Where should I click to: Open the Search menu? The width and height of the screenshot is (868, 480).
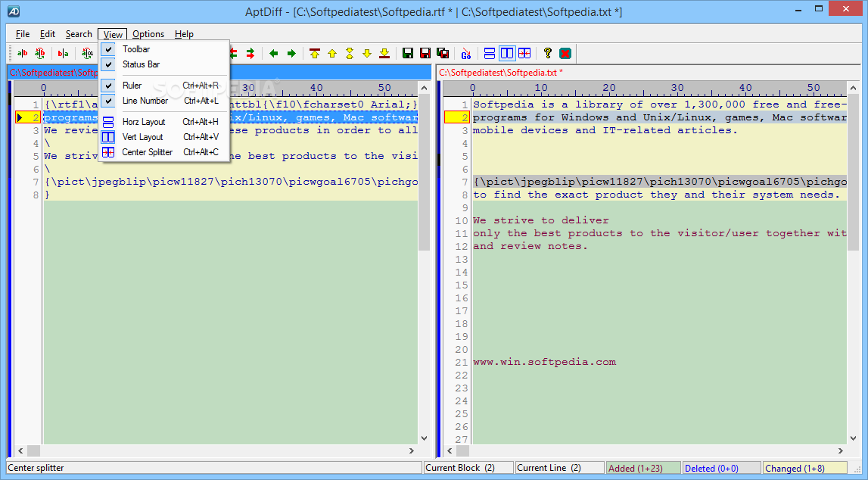[79, 34]
